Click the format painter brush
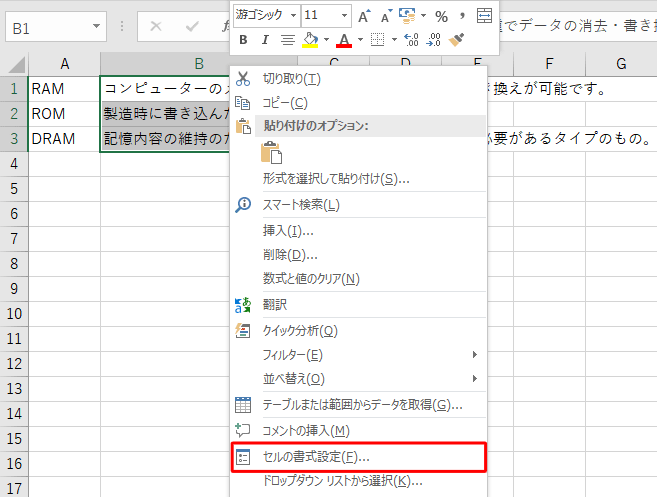 pyautogui.click(x=456, y=40)
